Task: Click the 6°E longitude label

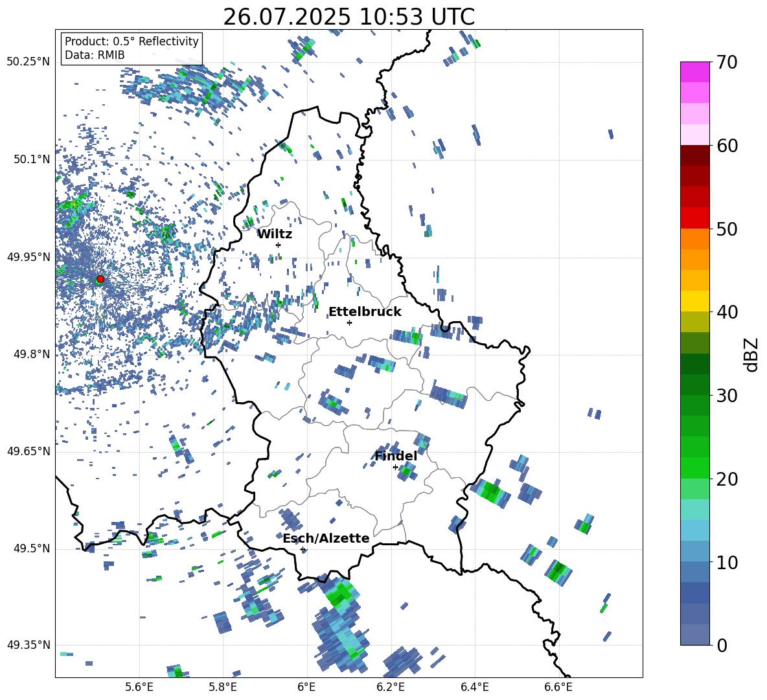Action: point(306,687)
